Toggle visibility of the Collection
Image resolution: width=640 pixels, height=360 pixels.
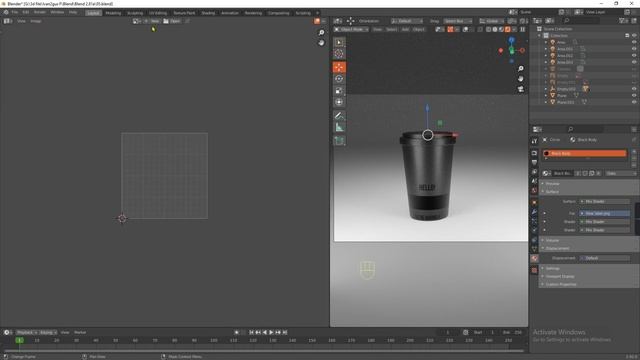[634, 36]
